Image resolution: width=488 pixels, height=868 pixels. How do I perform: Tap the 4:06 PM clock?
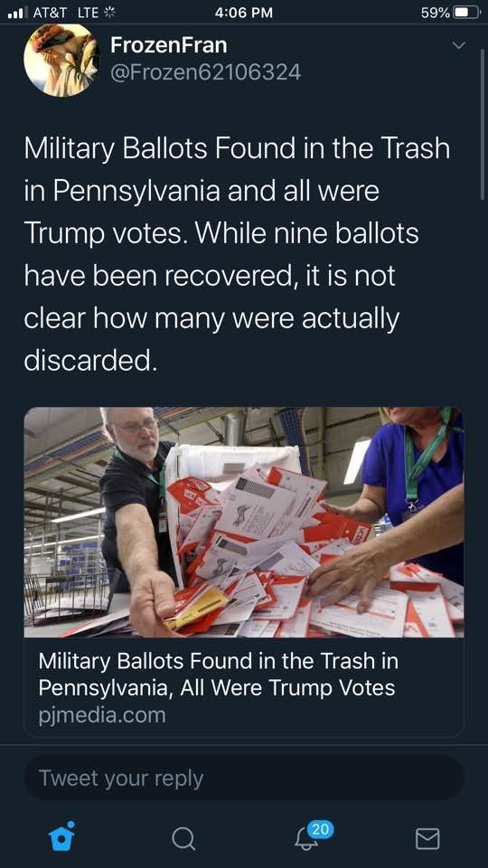(x=244, y=12)
